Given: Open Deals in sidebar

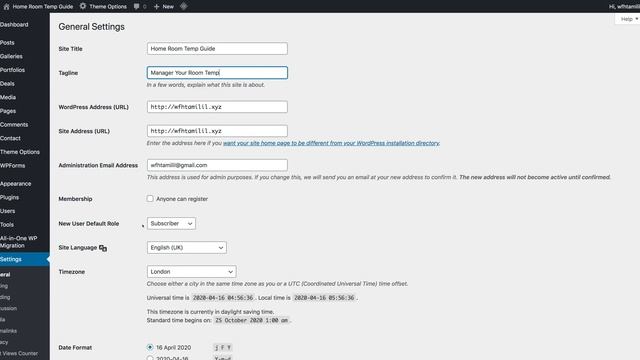Looking at the screenshot, I should (x=7, y=84).
